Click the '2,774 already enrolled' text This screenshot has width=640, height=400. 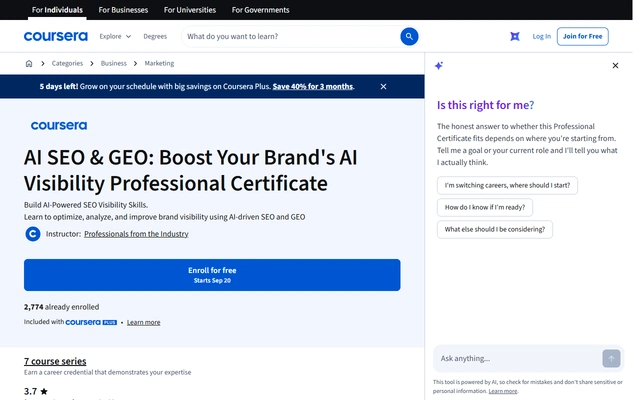61,307
